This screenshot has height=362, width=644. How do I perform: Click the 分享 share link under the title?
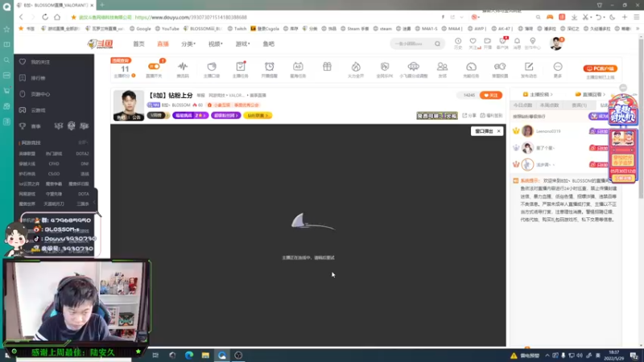point(469,116)
